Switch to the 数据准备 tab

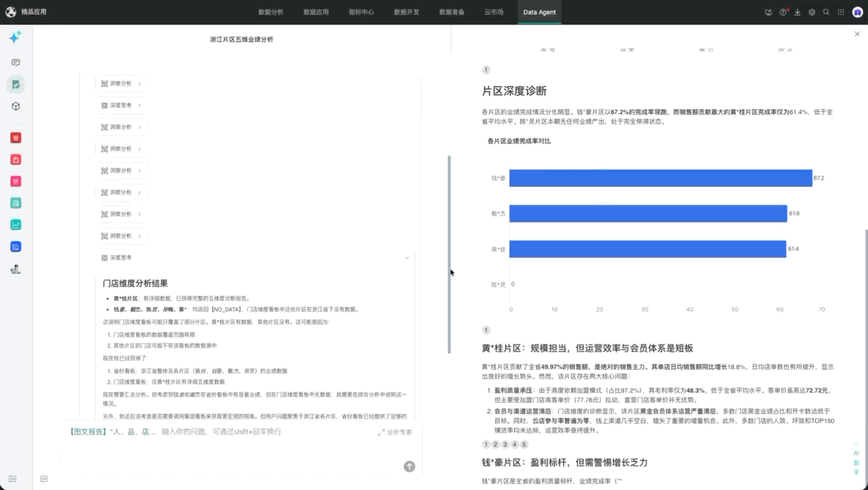pyautogui.click(x=452, y=12)
